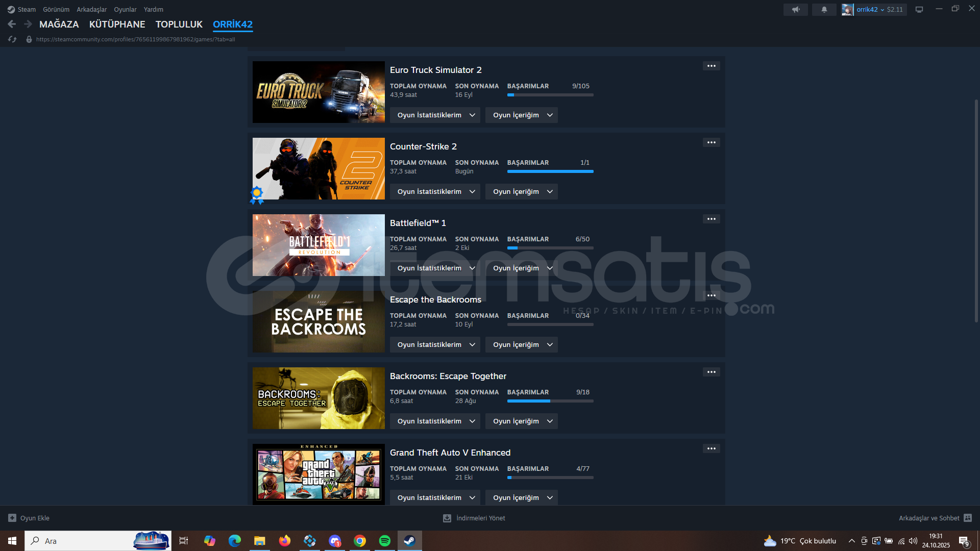Open the announcements megaphone icon

[x=795, y=9]
